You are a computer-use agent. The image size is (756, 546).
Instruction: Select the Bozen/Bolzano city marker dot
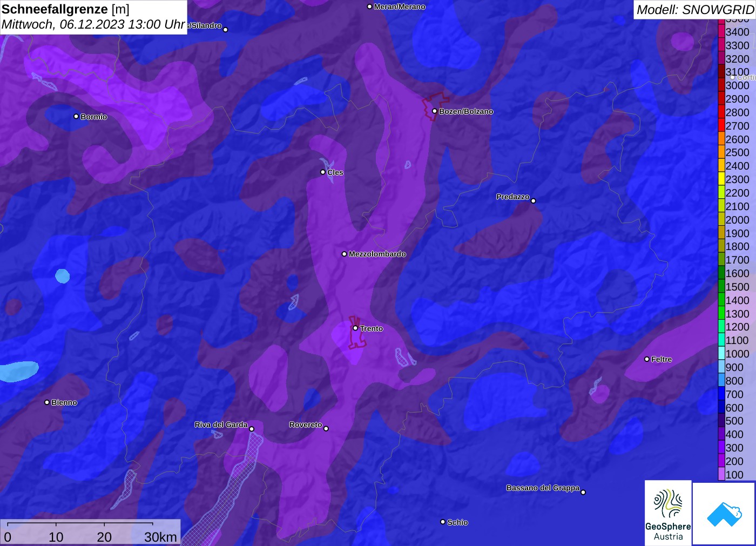click(x=435, y=111)
